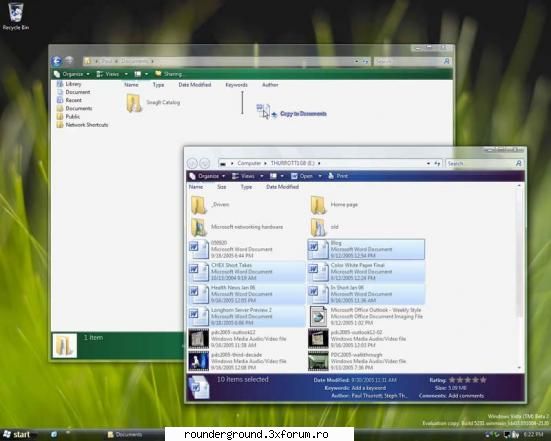Open address history dropdown in THURROTT108 window
Image resolution: width=551 pixels, height=441 pixels.
click(x=428, y=163)
